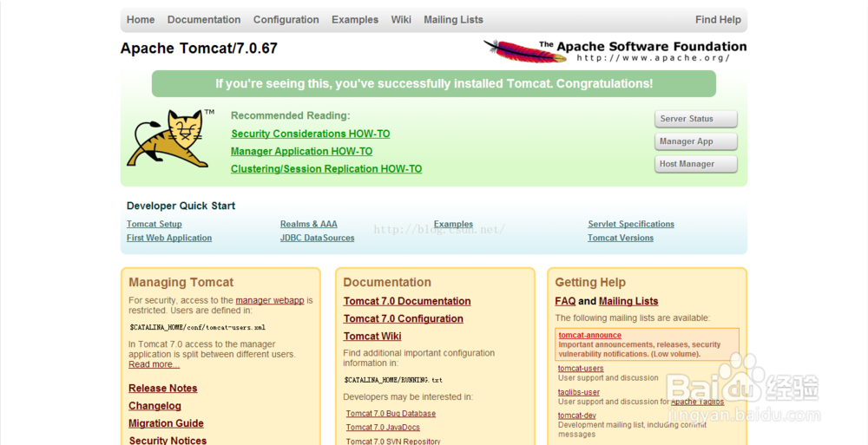Open the tomcat-users mailing list link

[581, 369]
